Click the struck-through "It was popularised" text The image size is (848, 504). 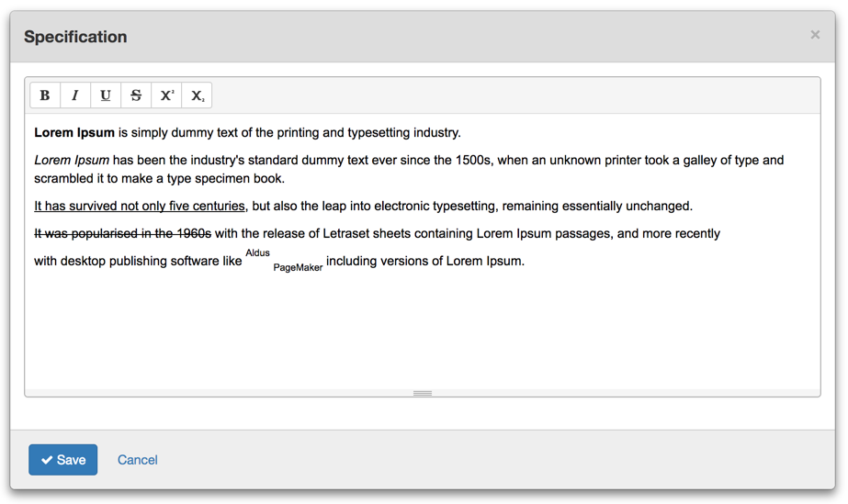122,234
